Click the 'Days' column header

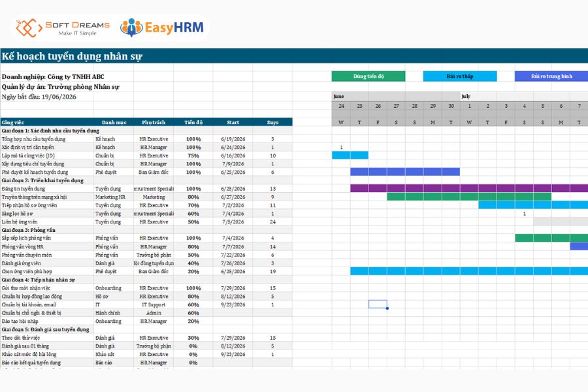pos(272,122)
